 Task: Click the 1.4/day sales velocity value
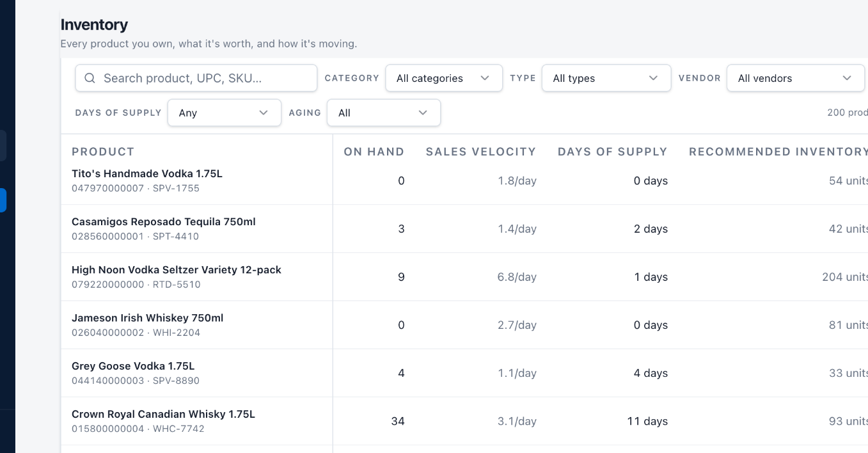pyautogui.click(x=517, y=229)
